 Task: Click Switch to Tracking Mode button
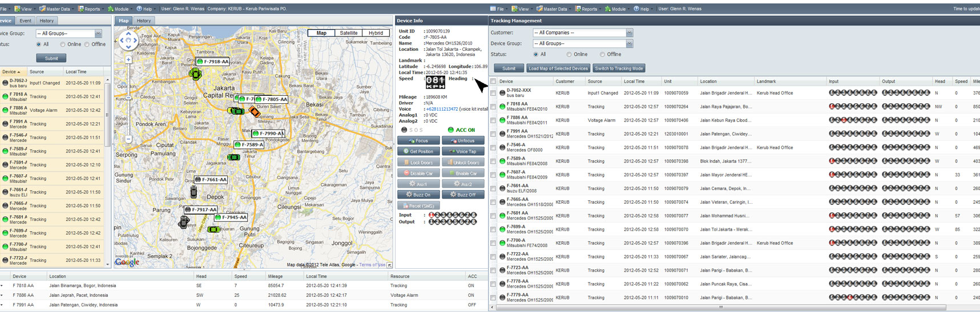click(x=619, y=68)
